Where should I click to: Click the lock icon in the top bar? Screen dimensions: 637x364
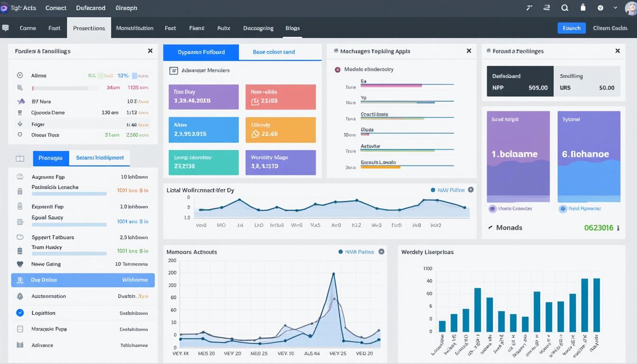tap(583, 8)
